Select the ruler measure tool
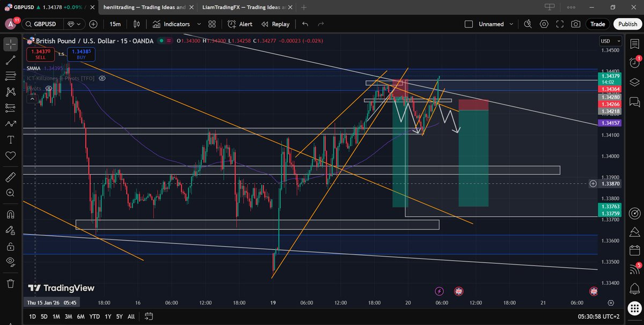The width and height of the screenshot is (644, 325). (x=10, y=177)
